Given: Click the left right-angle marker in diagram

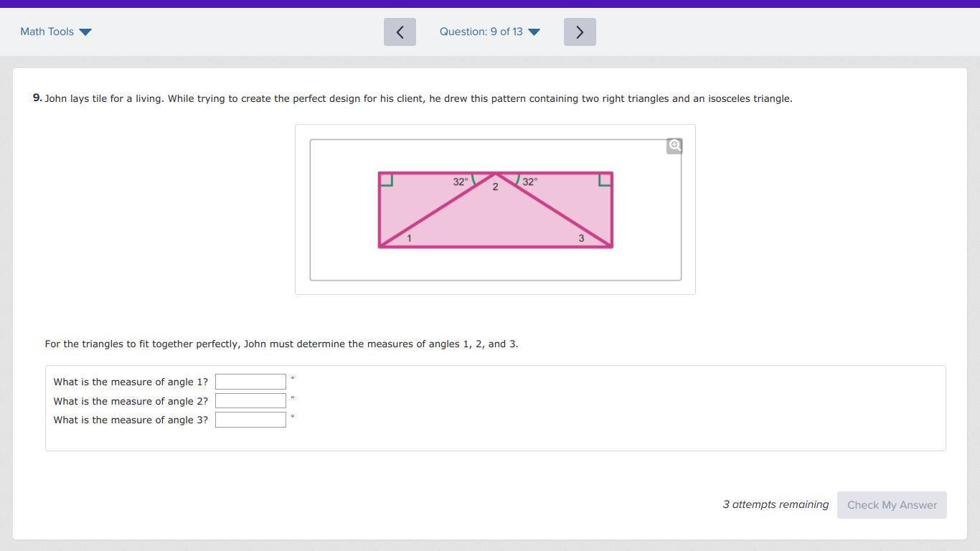Looking at the screenshot, I should pyautogui.click(x=386, y=179).
